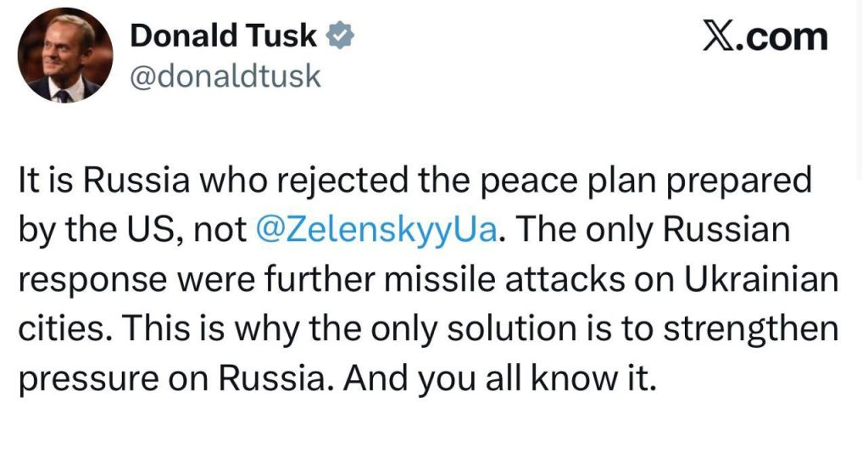Image resolution: width=868 pixels, height=459 pixels.
Task: Click the @donaldtusk handle
Action: click(225, 76)
